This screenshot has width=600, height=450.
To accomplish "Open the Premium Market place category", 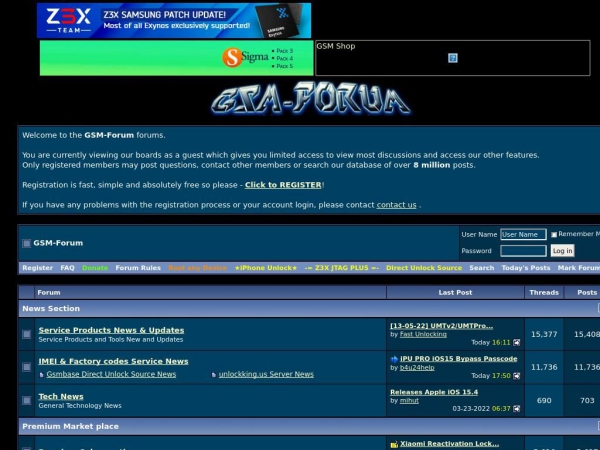I will tap(70, 426).
